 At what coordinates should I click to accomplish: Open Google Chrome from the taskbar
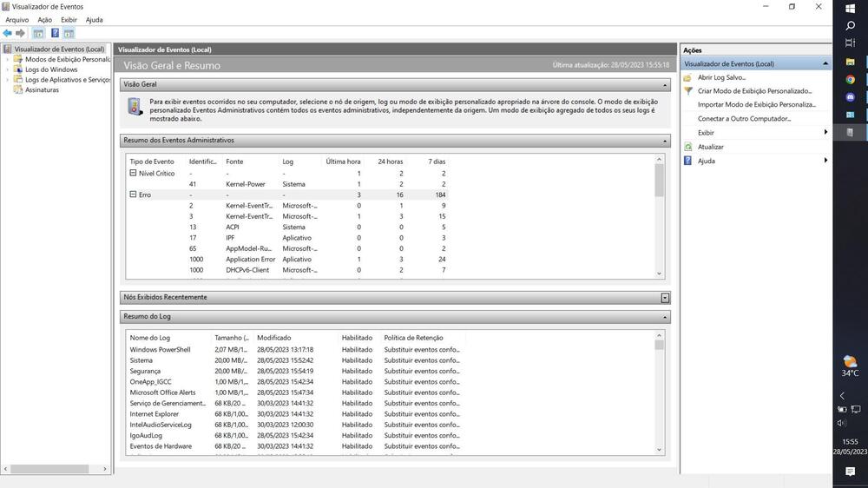(850, 79)
